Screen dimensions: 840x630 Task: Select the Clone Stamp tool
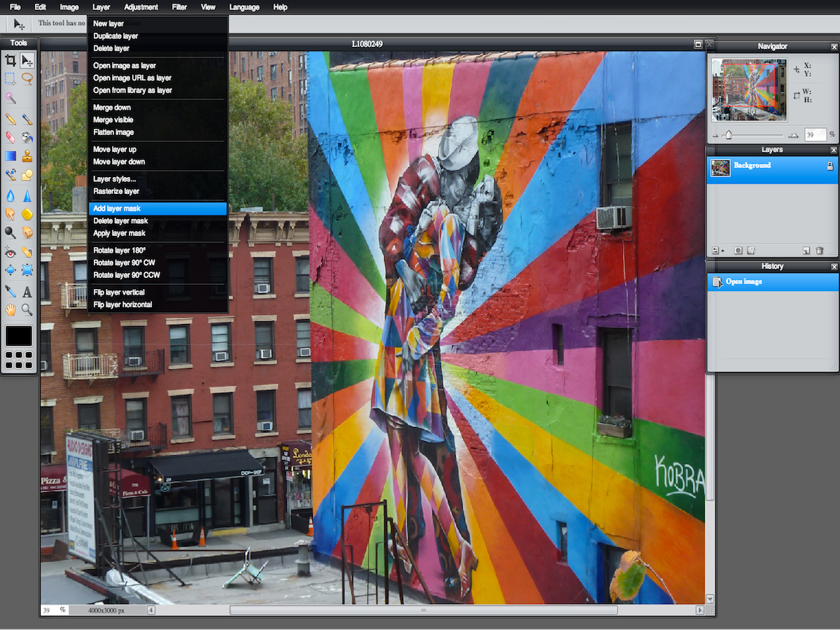pos(27,155)
